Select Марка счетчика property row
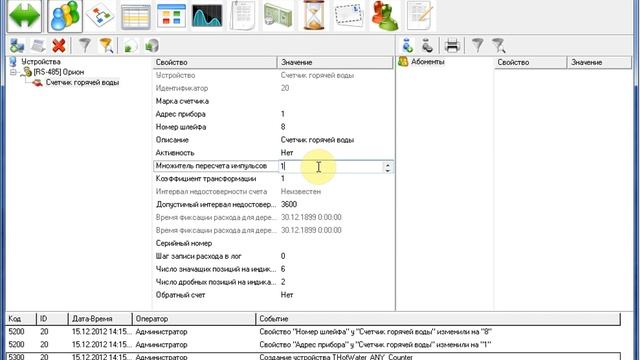The width and height of the screenshot is (640, 360). [x=273, y=101]
